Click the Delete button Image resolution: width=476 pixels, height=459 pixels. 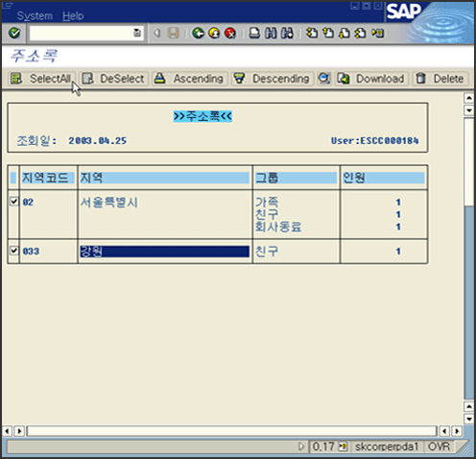point(440,79)
